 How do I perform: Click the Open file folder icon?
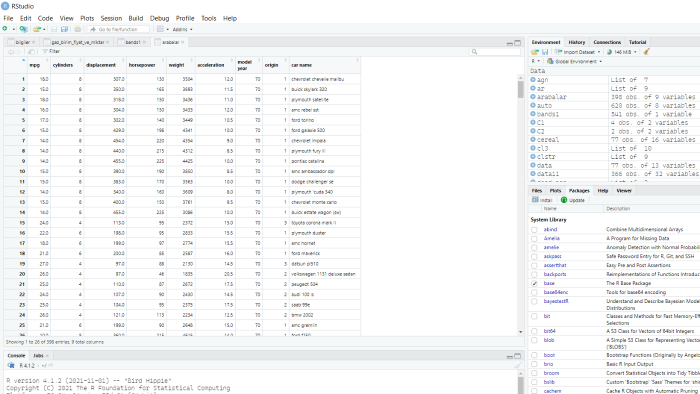click(x=37, y=29)
